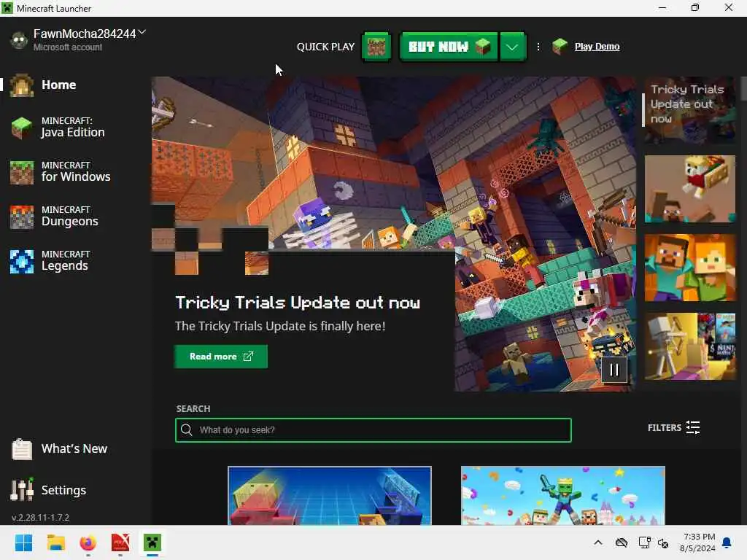
Task: Click the player avatar head icon
Action: coord(19,41)
